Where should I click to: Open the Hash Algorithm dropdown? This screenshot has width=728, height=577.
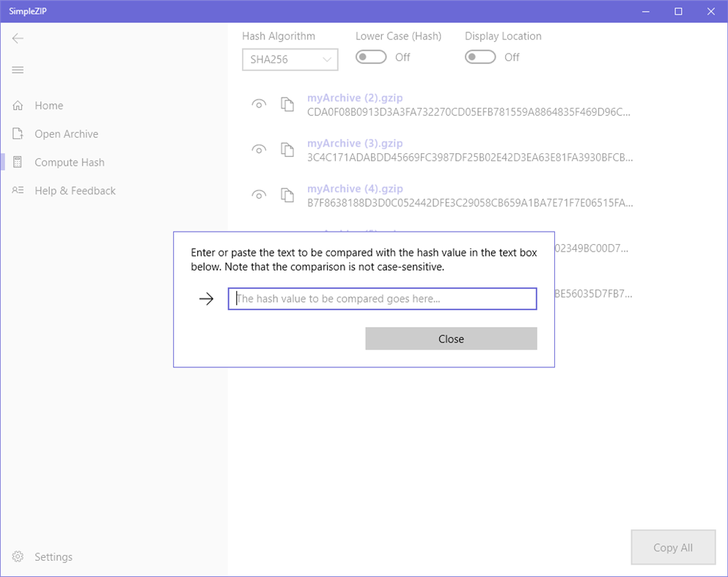point(290,59)
